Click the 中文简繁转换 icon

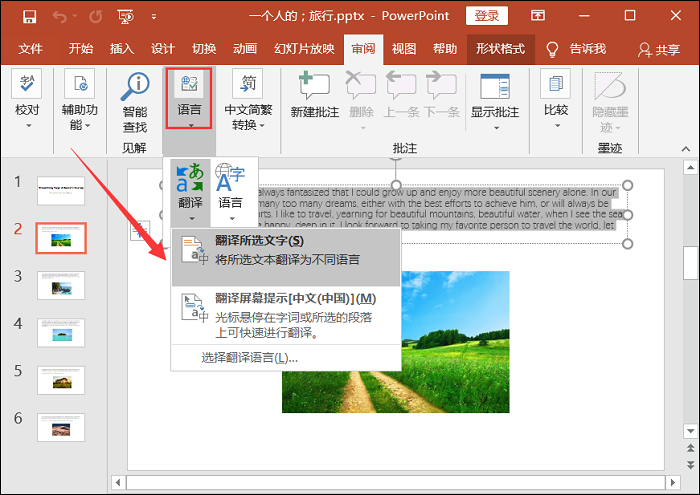(248, 83)
